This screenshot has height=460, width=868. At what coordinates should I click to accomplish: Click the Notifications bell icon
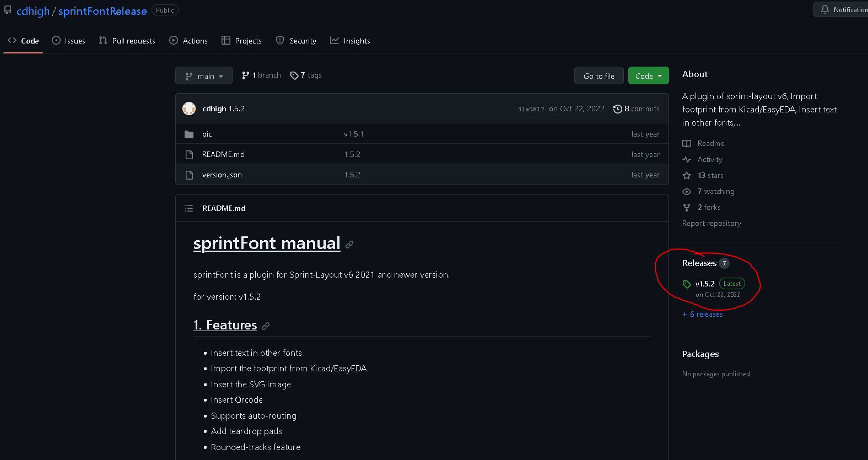point(825,10)
